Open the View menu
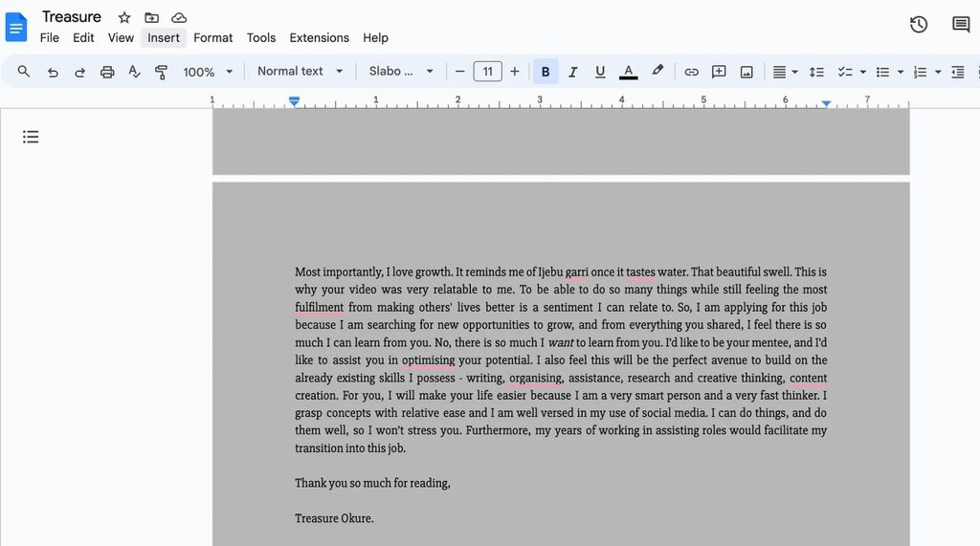Viewport: 980px width, 546px height. click(x=121, y=38)
